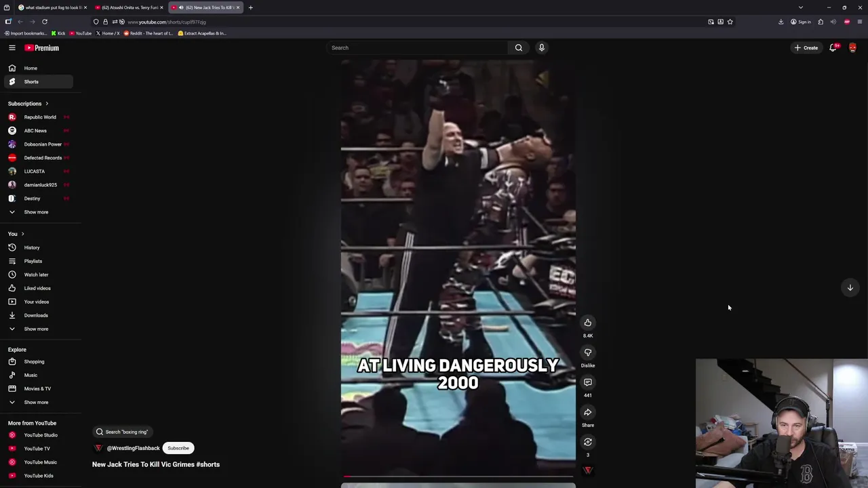This screenshot has width=868, height=488.
Task: Go to Home in the sidebar
Action: pos(38,68)
